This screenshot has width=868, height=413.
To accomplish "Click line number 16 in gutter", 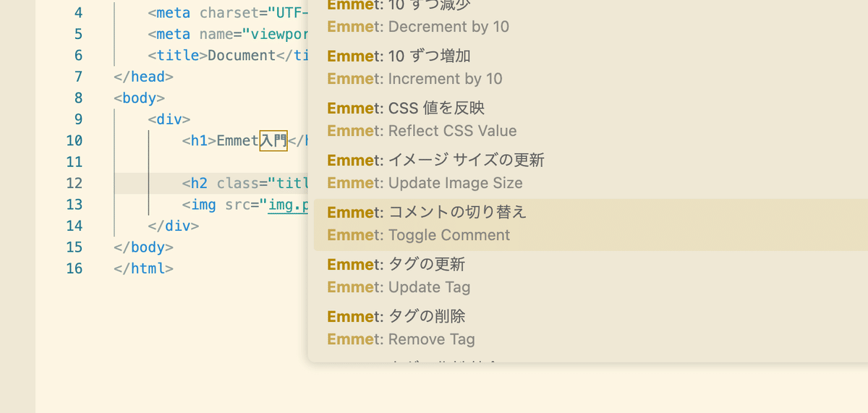I will [x=74, y=268].
